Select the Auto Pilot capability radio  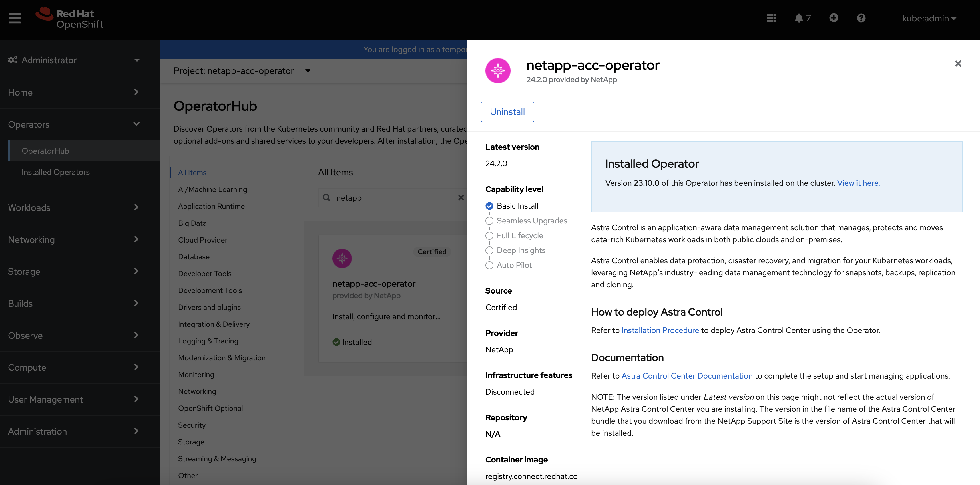click(489, 265)
